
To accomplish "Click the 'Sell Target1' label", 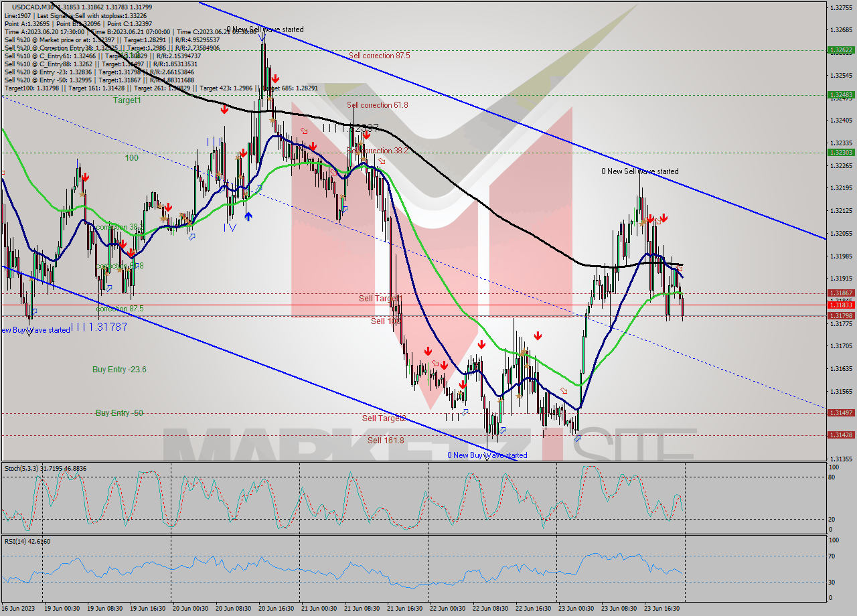I will pyautogui.click(x=380, y=298).
